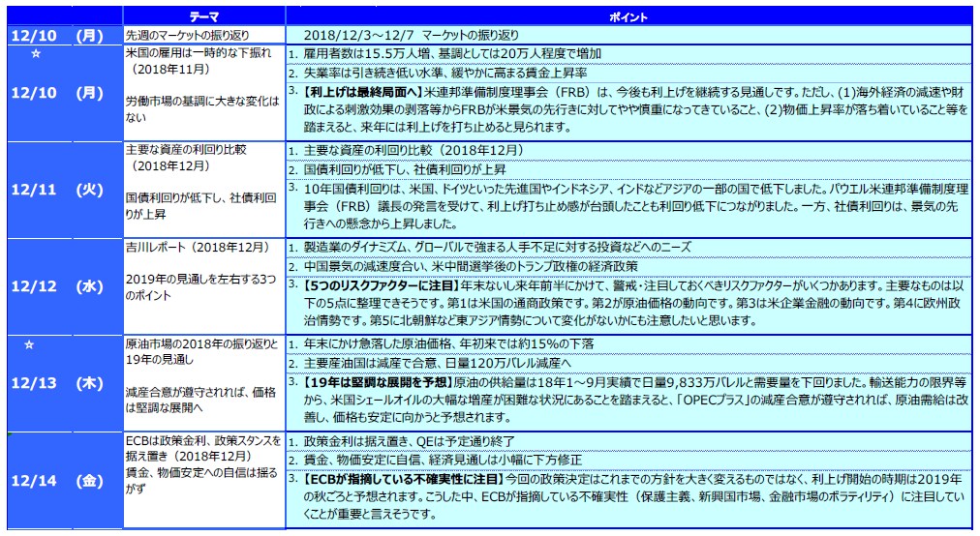Select the 12/11 (火) date cell

[62, 190]
